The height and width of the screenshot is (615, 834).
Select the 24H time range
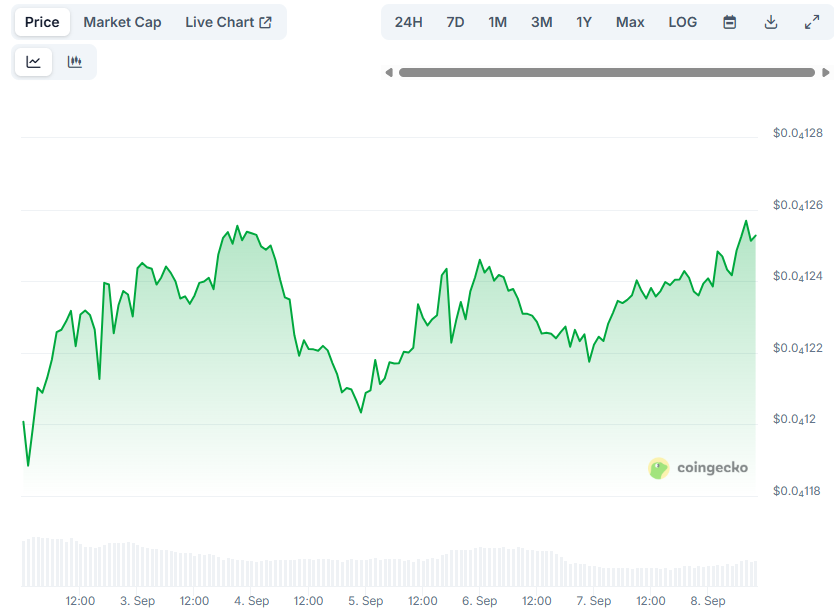408,21
